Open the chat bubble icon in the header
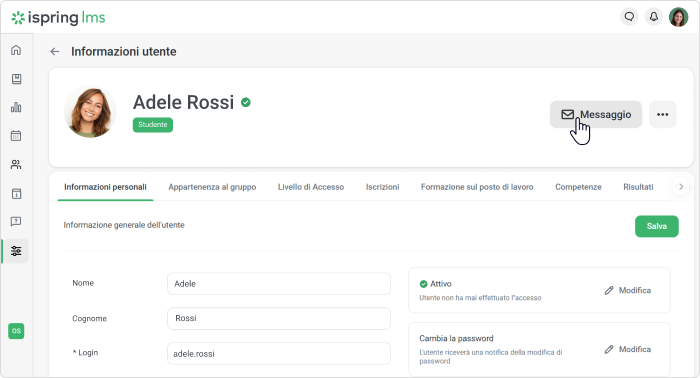 coord(629,17)
